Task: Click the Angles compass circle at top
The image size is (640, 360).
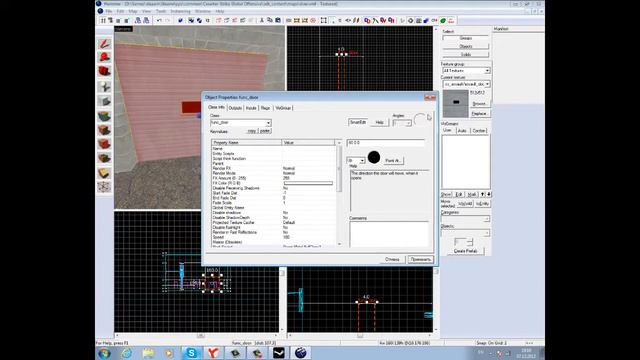Action: pyautogui.click(x=420, y=119)
